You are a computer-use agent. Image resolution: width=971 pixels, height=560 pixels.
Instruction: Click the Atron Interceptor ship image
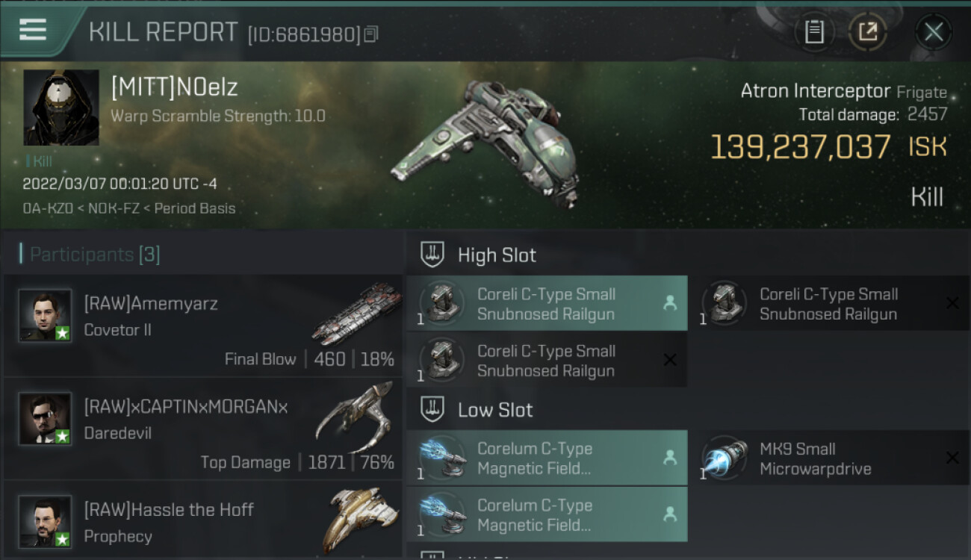click(485, 142)
